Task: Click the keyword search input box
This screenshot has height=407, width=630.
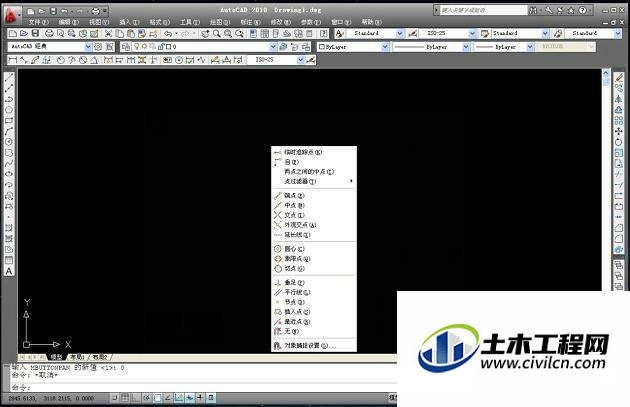Action: click(483, 10)
